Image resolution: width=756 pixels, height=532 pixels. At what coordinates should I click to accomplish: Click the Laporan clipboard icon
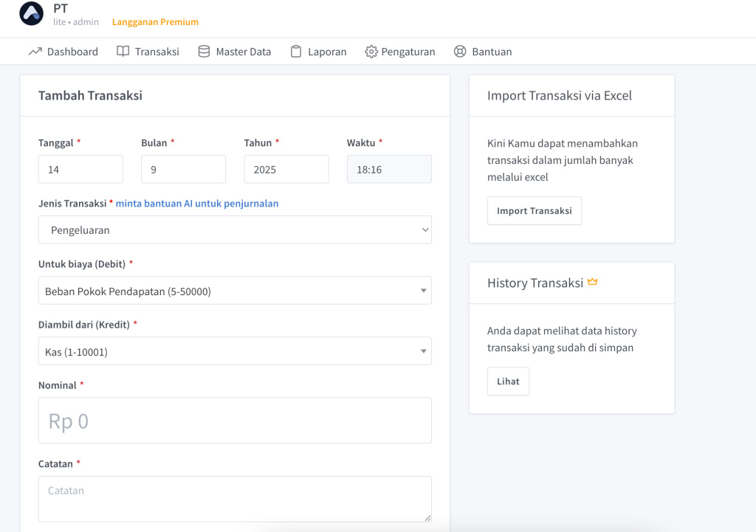point(296,52)
